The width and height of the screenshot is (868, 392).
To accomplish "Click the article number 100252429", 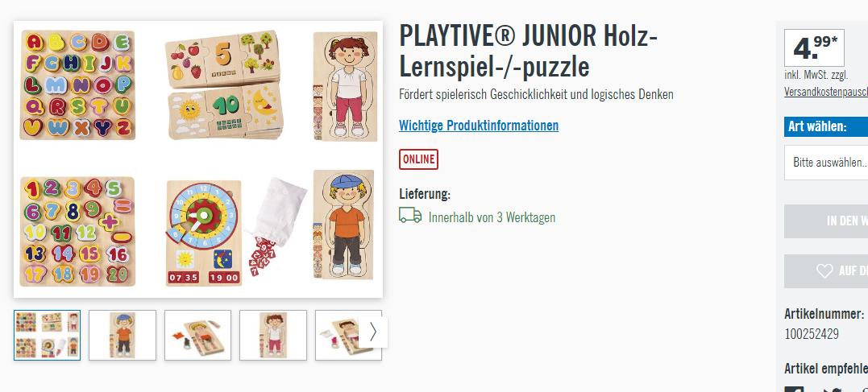I will (812, 334).
